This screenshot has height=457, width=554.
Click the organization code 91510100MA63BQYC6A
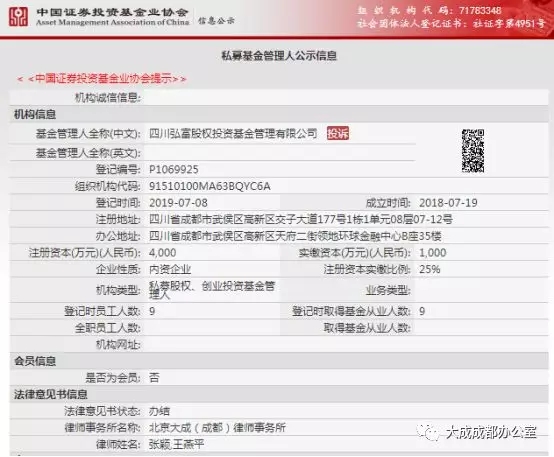click(210, 186)
